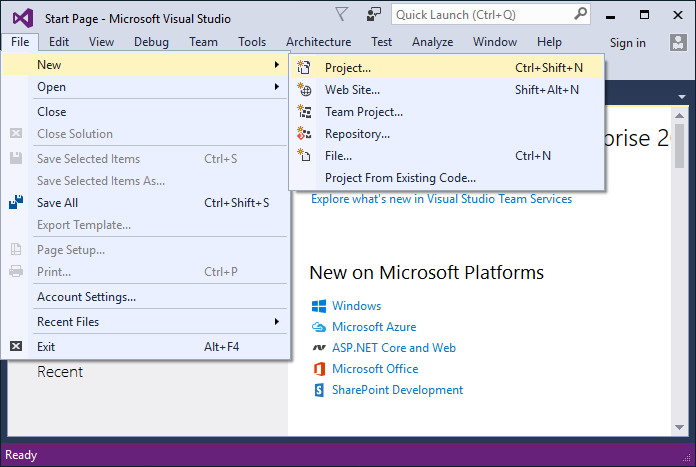696x467 pixels.
Task: Open the Architecture menu
Action: click(x=318, y=42)
